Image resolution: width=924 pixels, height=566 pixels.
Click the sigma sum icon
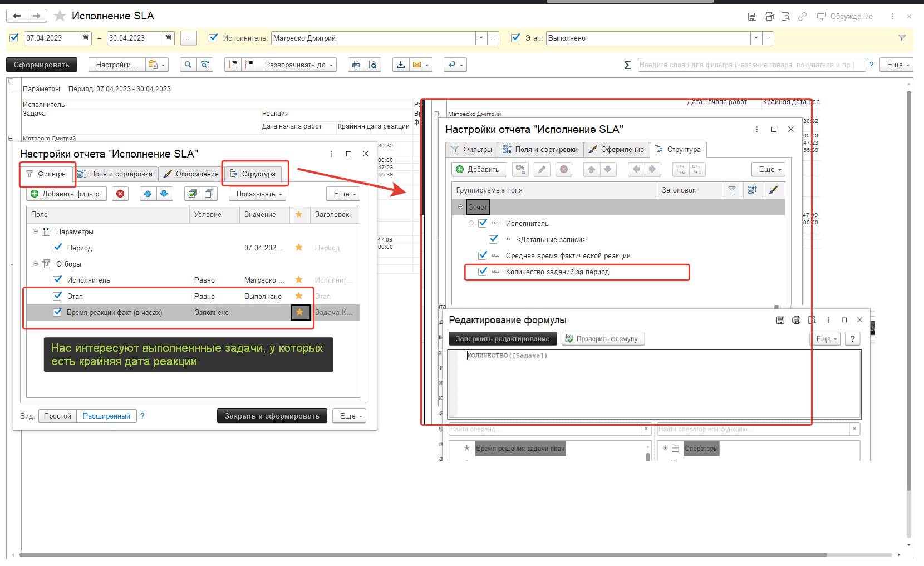[x=627, y=65]
